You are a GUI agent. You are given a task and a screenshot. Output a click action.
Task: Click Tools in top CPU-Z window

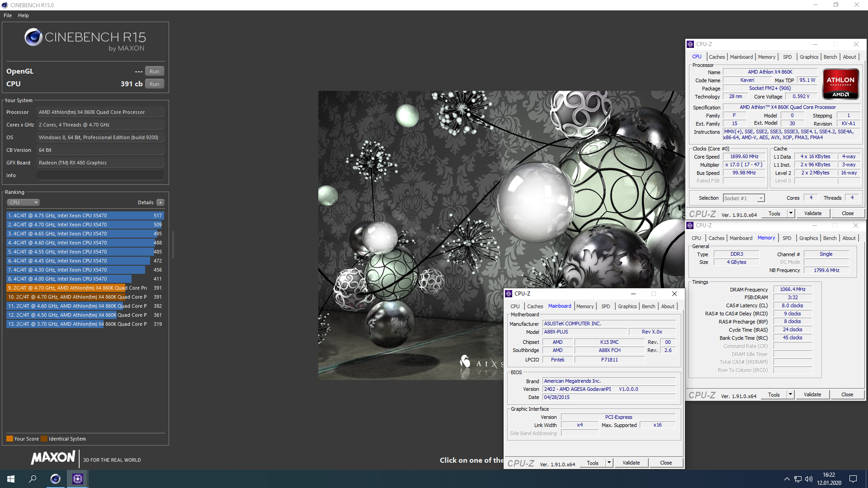(774, 214)
